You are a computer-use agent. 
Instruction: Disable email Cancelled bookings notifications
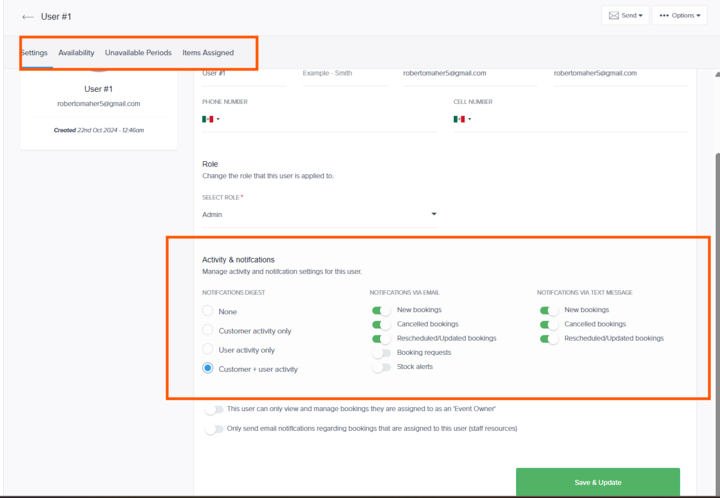point(381,324)
